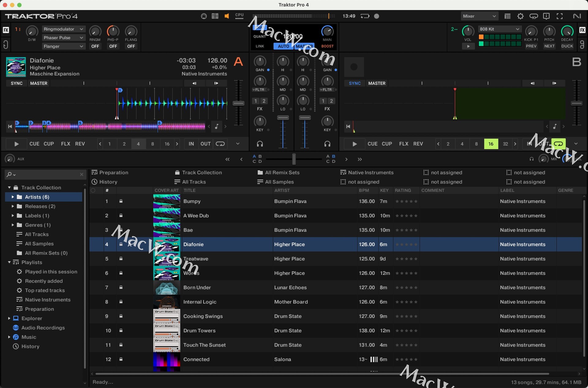
Task: Click the lock icon on Bumpy row
Action: coord(121,201)
